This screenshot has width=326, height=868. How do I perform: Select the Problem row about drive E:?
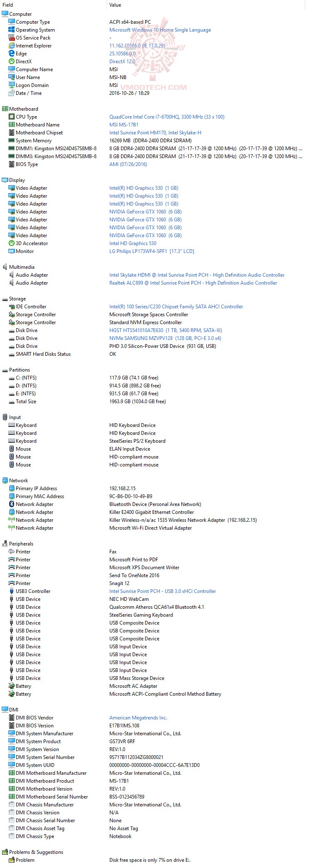click(x=153, y=860)
